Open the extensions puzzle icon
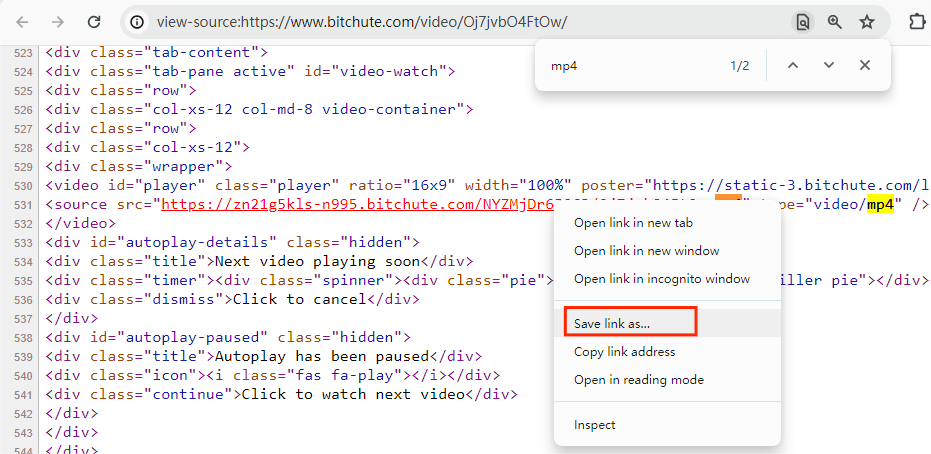 click(x=916, y=21)
